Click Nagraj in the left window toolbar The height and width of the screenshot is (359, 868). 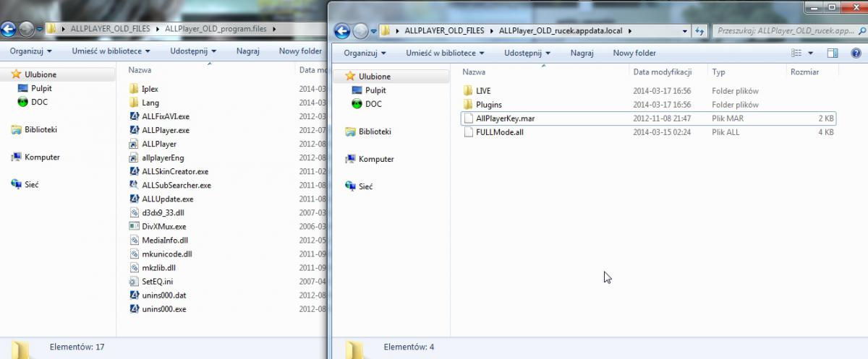point(248,51)
